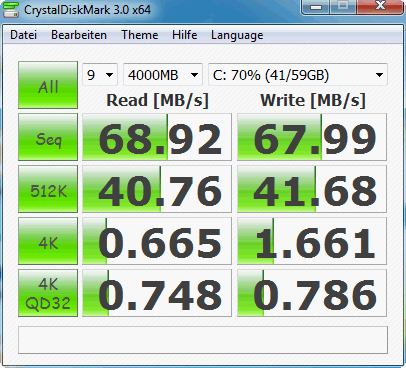Open the C: drive selection dropdown
This screenshot has height=368, width=406.
pyautogui.click(x=298, y=75)
